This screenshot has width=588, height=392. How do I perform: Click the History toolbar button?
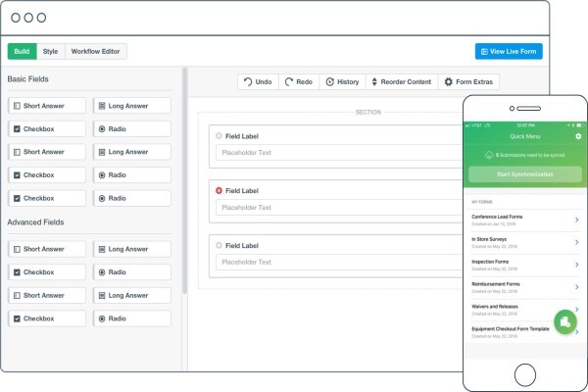tap(342, 81)
